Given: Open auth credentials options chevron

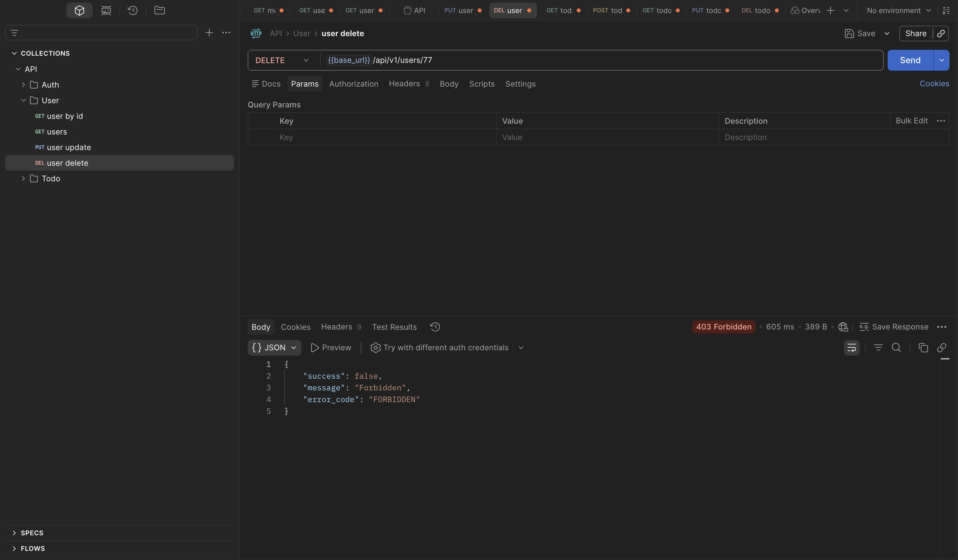Looking at the screenshot, I should tap(521, 348).
